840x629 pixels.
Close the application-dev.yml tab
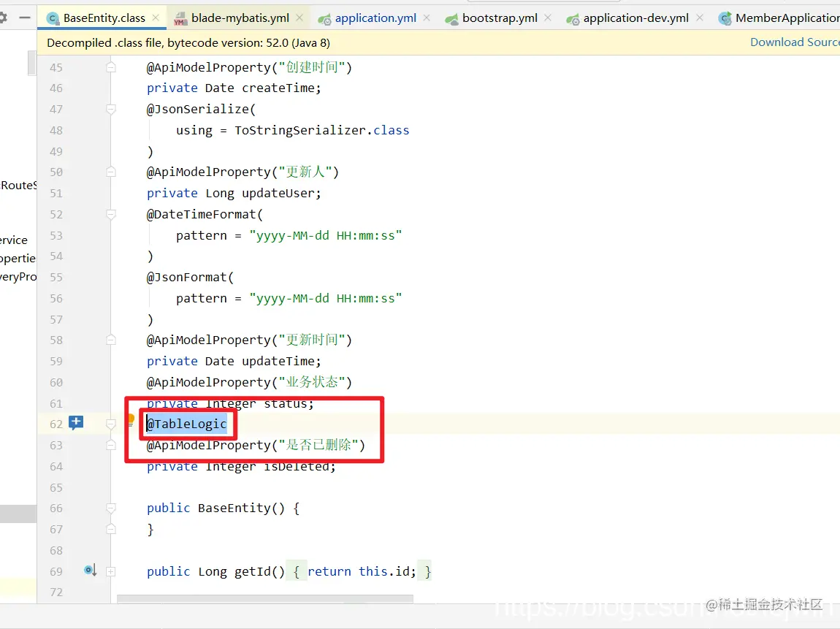(x=700, y=18)
